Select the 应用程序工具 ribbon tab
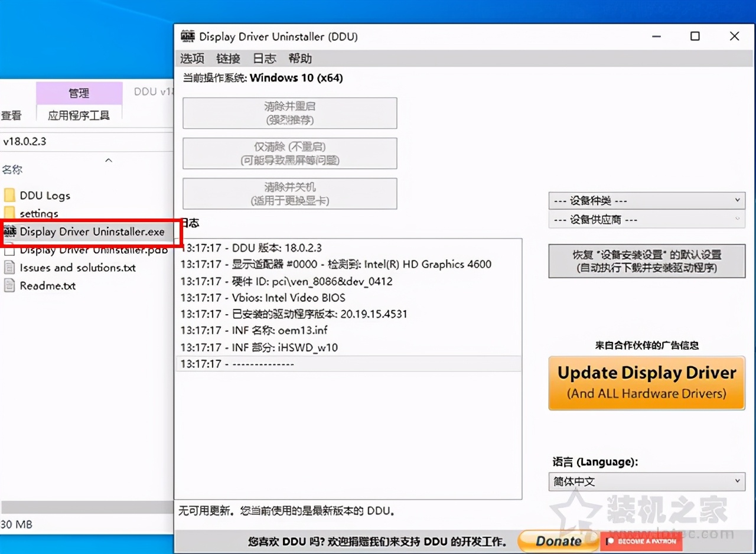756x554 pixels. [79, 116]
